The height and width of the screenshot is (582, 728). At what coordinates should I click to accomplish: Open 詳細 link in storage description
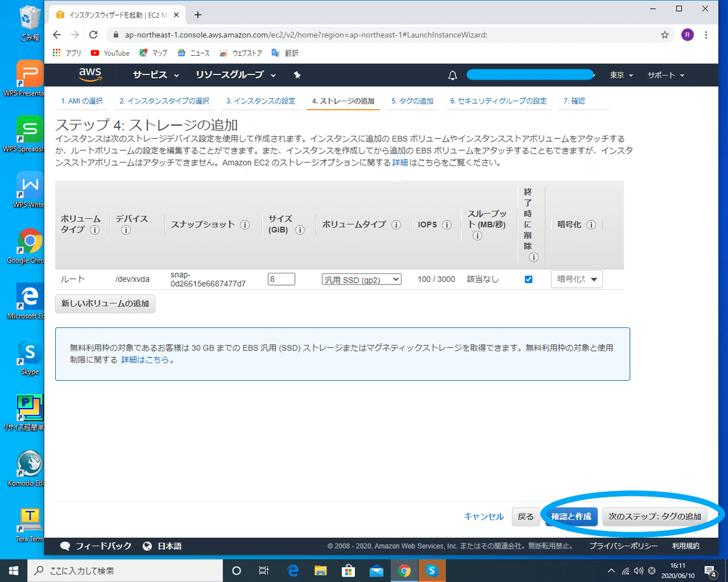(400, 163)
